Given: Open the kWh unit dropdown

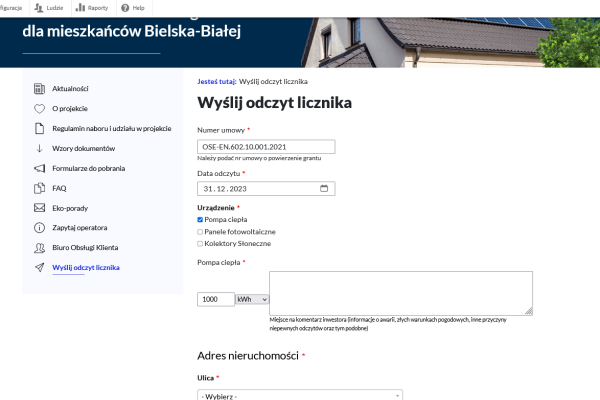Looking at the screenshot, I should pos(252,299).
